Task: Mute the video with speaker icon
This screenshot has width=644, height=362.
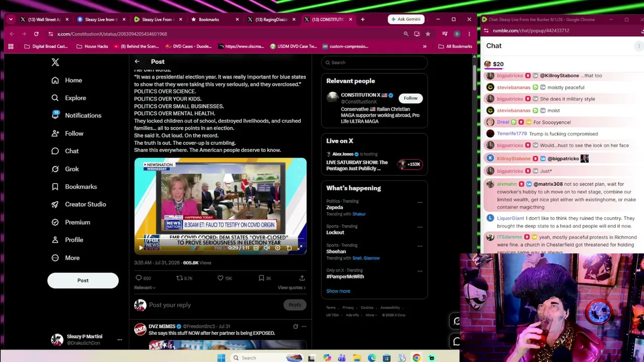Action: click(x=267, y=248)
